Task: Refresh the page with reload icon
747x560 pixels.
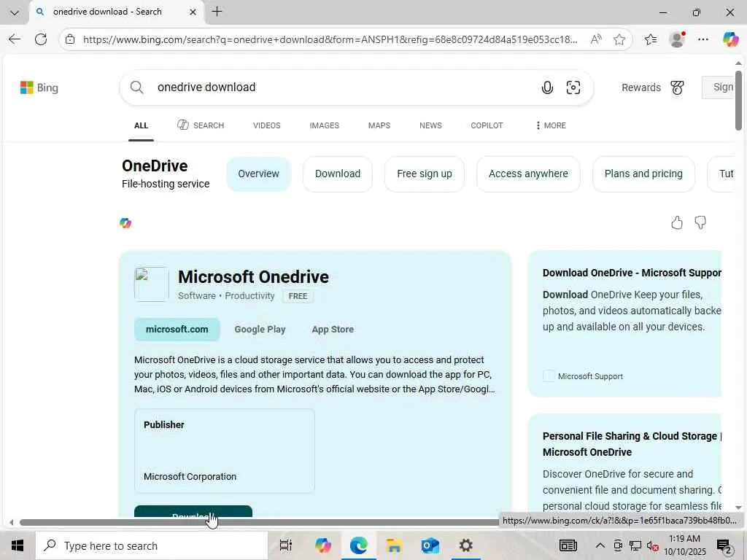Action: (x=41, y=39)
